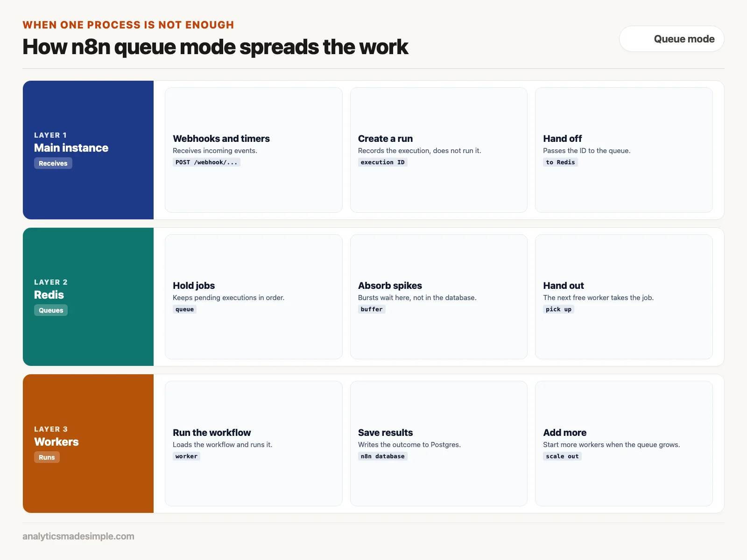
Task: Open the Webhooks and timers card title
Action: tap(221, 139)
